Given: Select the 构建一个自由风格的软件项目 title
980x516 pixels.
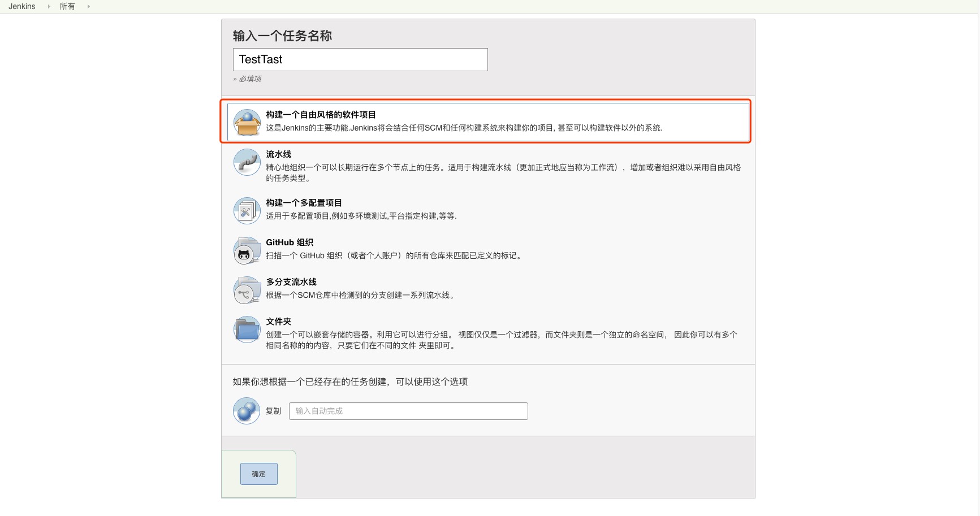Looking at the screenshot, I should [321, 114].
